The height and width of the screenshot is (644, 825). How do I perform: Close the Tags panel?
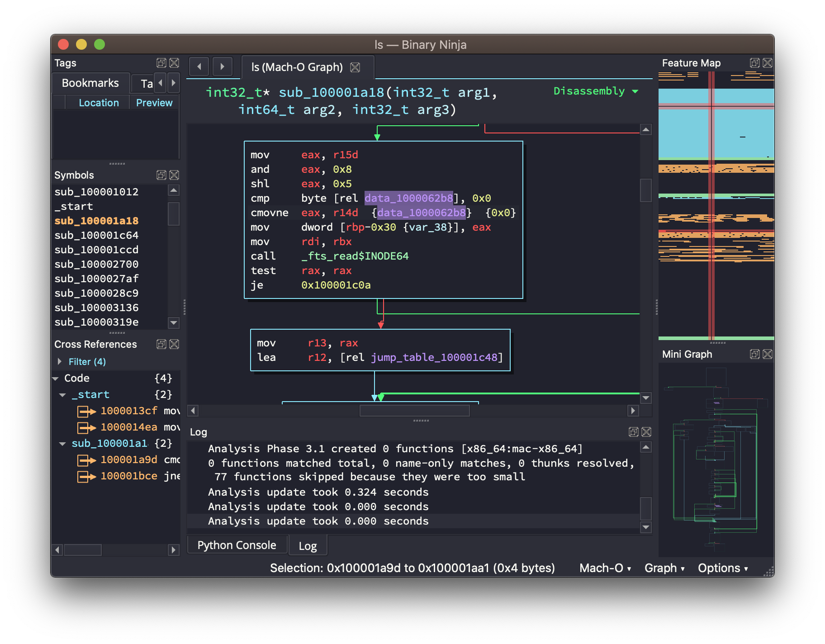pos(174,63)
